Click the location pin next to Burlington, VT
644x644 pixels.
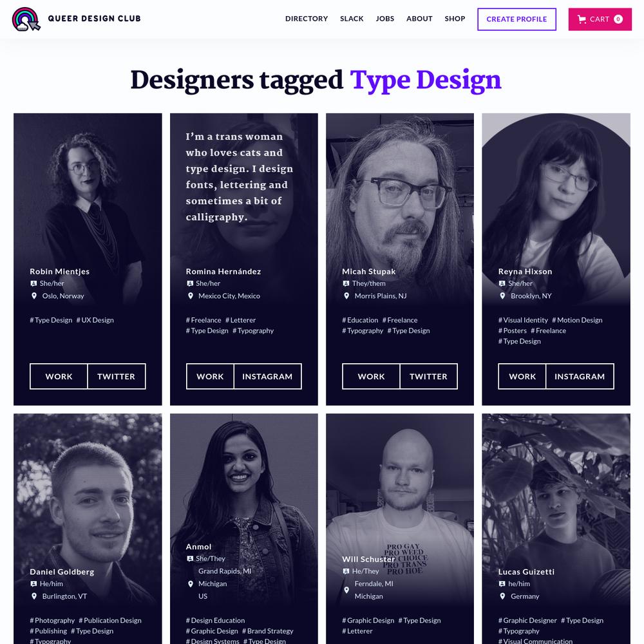pyautogui.click(x=34, y=596)
